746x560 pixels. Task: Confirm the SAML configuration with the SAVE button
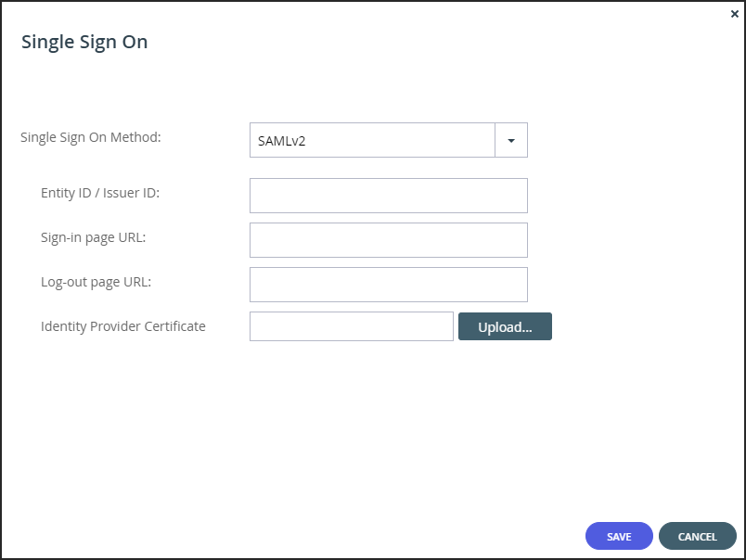(x=619, y=536)
